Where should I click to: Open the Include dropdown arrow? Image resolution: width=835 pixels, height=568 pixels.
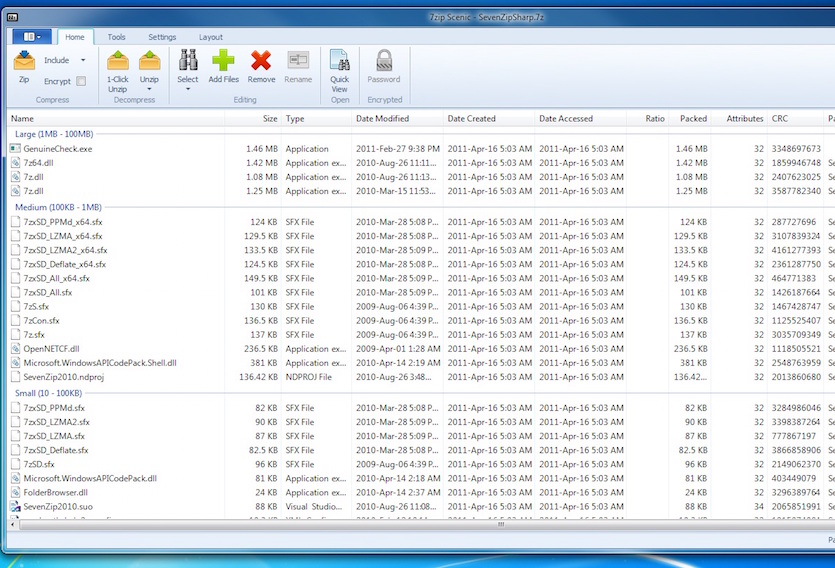(83, 61)
